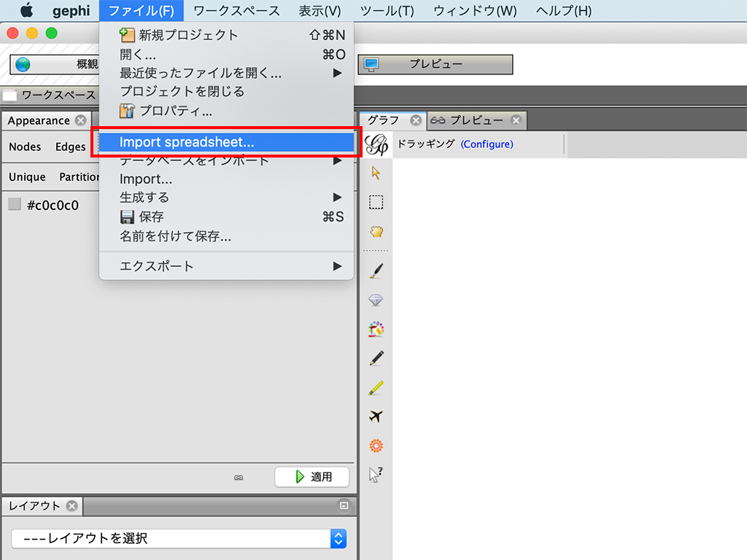Switch to the プレビュー tab
Viewport: 747px width, 560px height.
[476, 120]
